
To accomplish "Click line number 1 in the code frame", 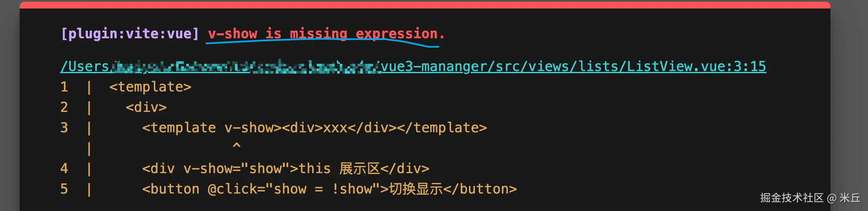I will (x=64, y=87).
